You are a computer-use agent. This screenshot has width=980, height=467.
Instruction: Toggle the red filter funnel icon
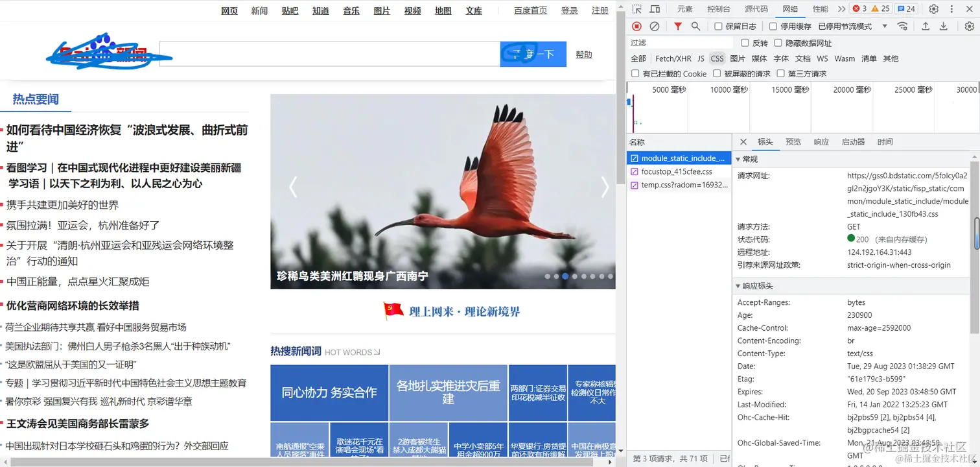(678, 26)
